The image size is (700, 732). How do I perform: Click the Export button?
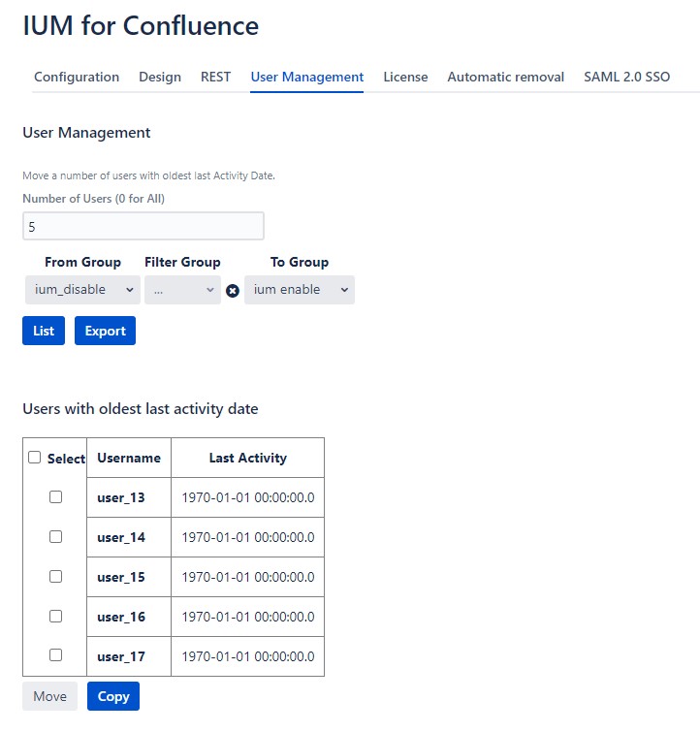[x=105, y=331]
